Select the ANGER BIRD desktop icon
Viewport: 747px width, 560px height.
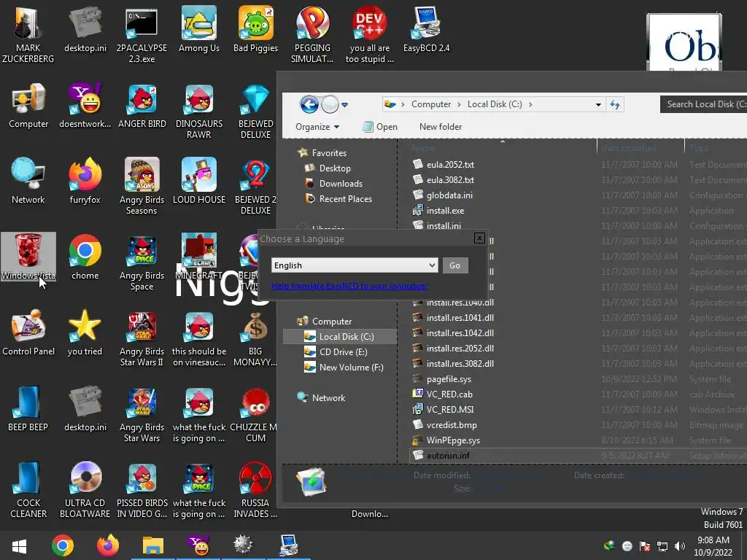(x=142, y=106)
